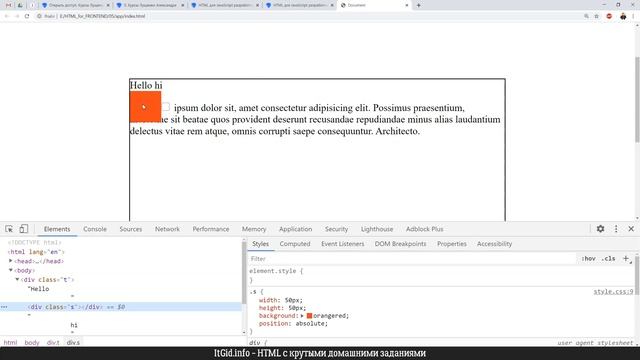This screenshot has width=640, height=360.
Task: Go back in browser history
Action: pyautogui.click(x=7, y=16)
